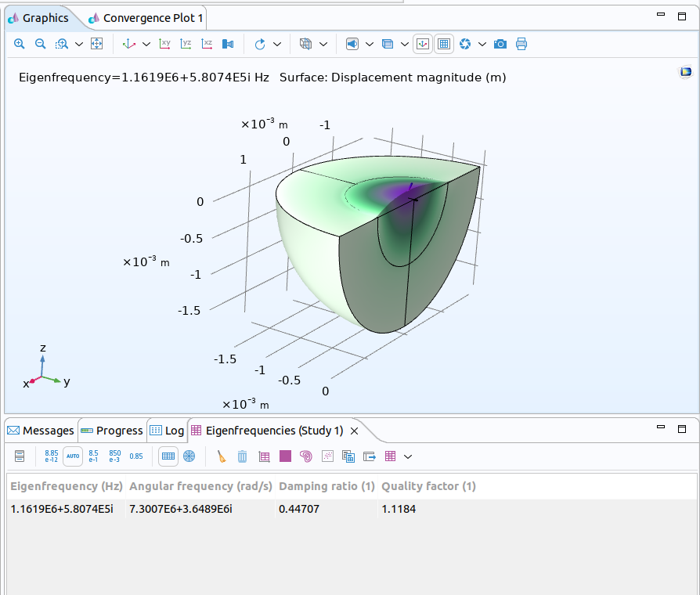The width and height of the screenshot is (700, 595).
Task: Toggle the axis orientation display button
Action: click(x=423, y=44)
